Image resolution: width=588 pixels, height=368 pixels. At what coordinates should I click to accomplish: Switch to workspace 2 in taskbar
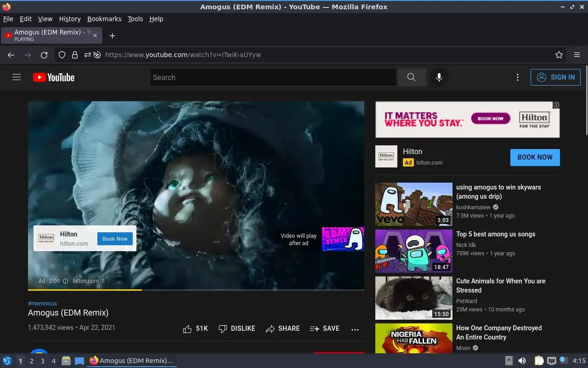31,361
